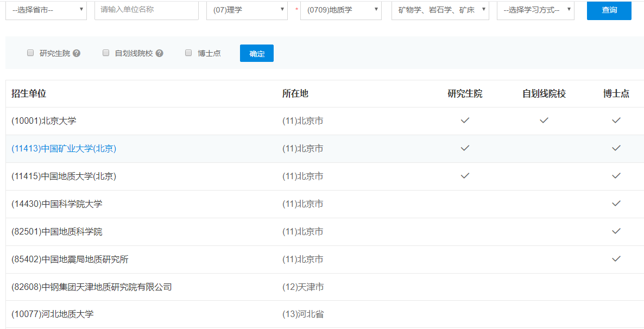Expand the 矿物学、岩石学、矿床 major dropdown

440,10
